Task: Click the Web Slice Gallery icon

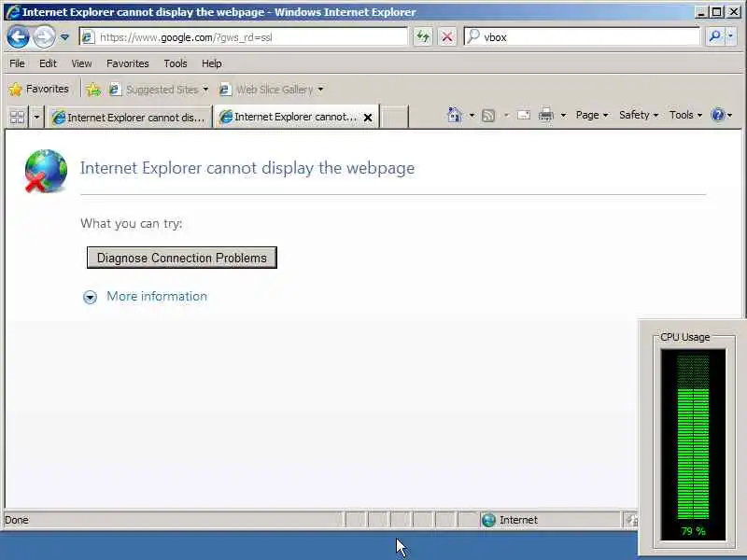Action: (225, 90)
